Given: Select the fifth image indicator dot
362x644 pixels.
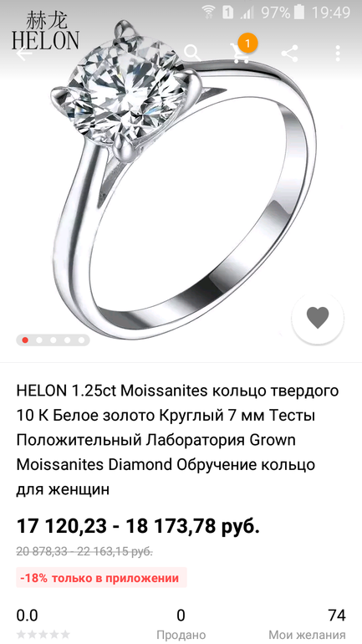Looking at the screenshot, I should pos(81,340).
